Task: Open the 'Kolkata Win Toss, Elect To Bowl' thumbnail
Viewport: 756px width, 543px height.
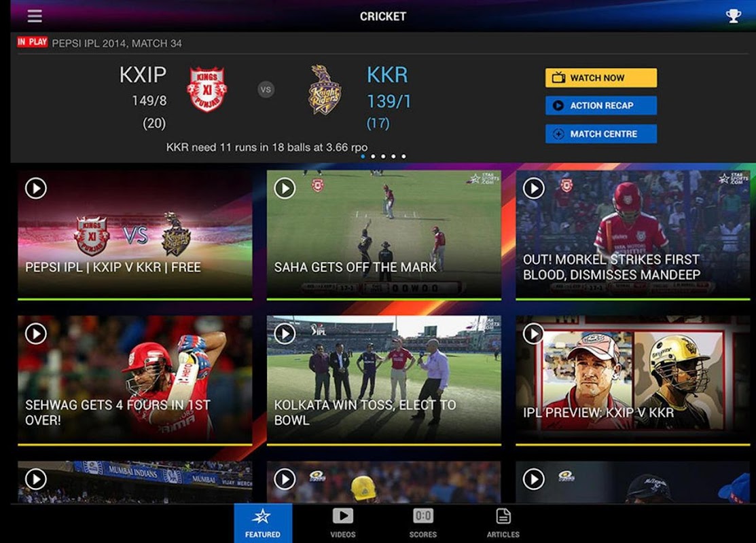Action: (x=384, y=381)
